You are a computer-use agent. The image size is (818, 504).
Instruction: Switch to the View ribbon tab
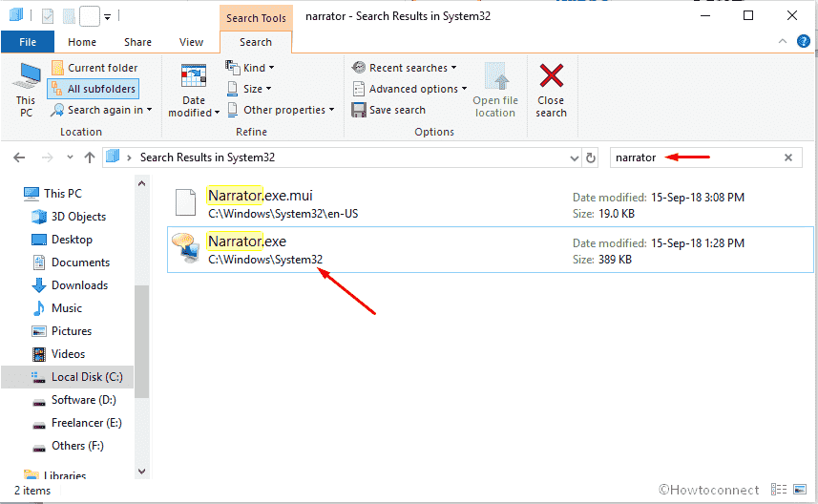(x=191, y=42)
